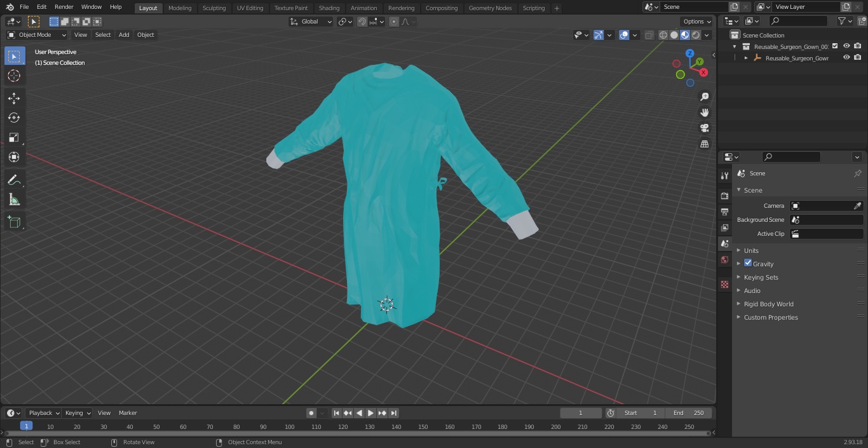Click the current frame number field
The height and width of the screenshot is (448, 868).
581,413
